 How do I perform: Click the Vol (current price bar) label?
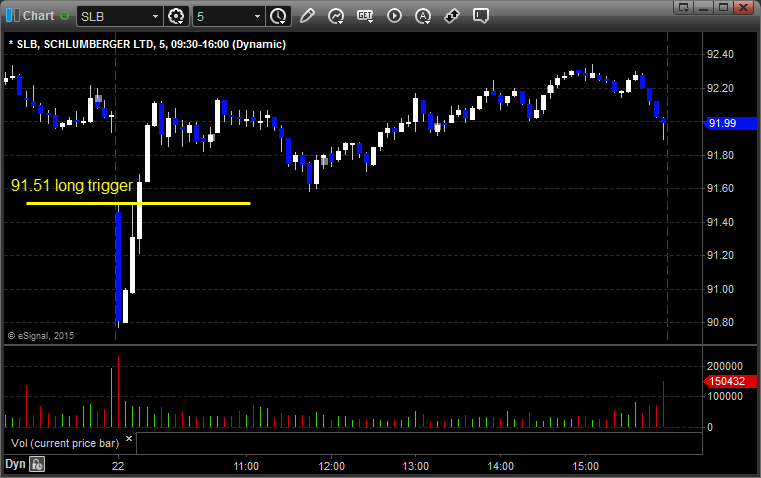pos(65,443)
